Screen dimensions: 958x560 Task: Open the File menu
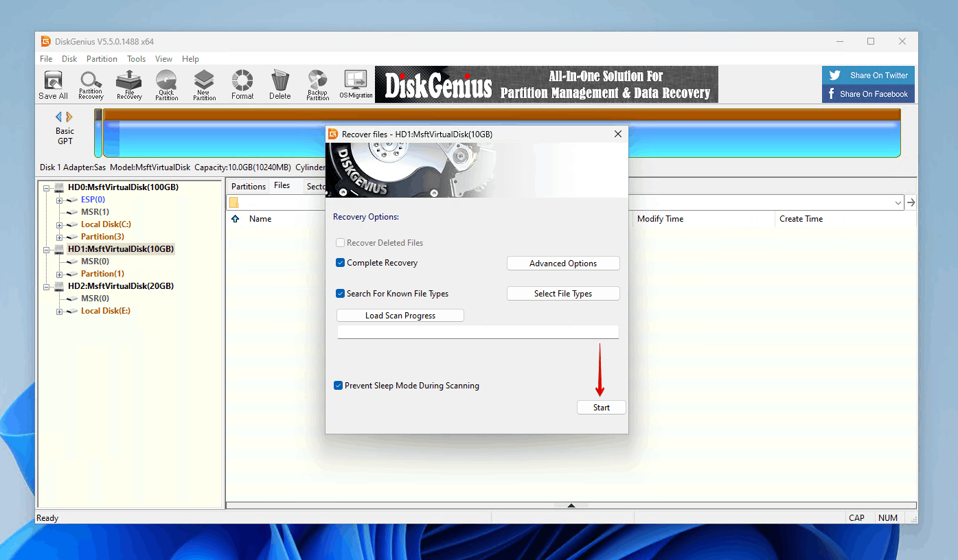[46, 59]
